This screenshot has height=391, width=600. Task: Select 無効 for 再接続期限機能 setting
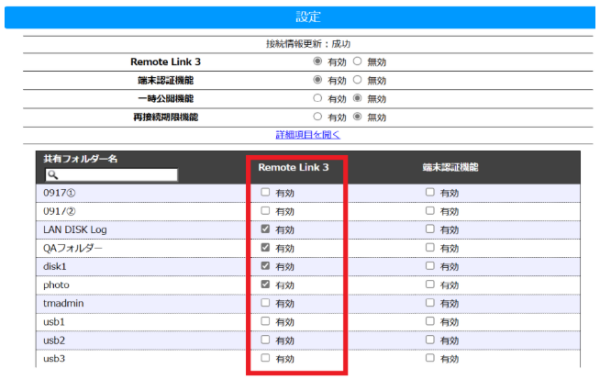pos(357,116)
